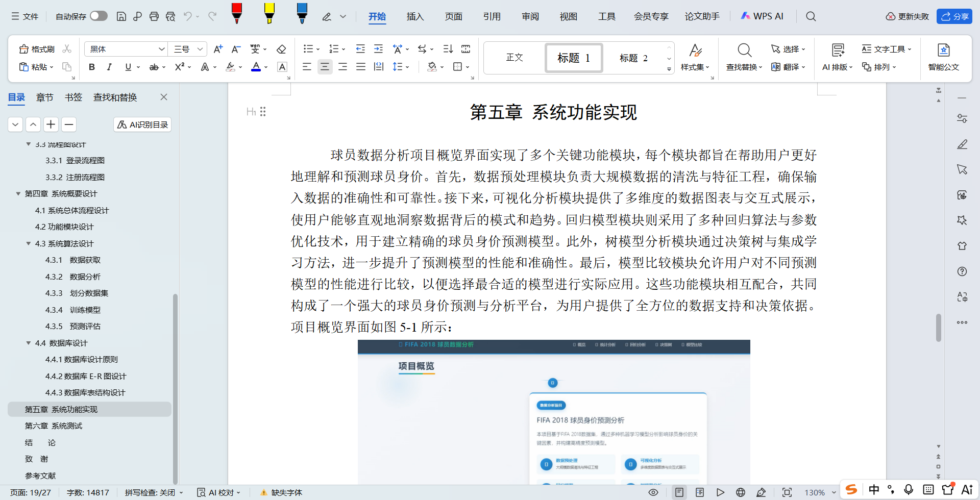Switch to the 页面 ribbon tab
This screenshot has width=980, height=500.
(x=453, y=16)
